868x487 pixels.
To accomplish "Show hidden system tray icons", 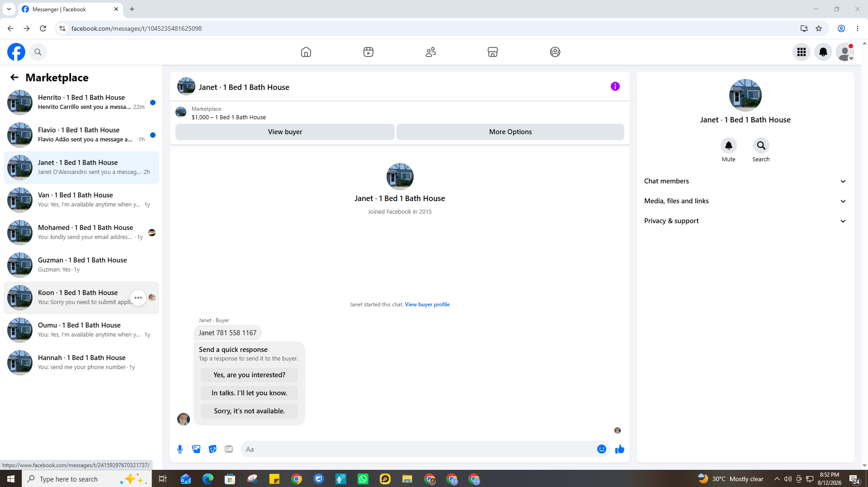I will click(777, 479).
